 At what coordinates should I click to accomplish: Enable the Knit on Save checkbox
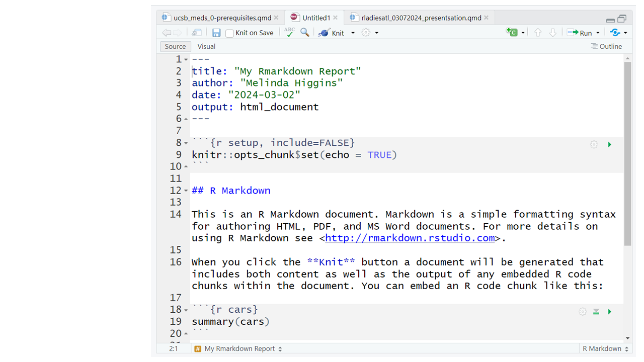coord(229,33)
